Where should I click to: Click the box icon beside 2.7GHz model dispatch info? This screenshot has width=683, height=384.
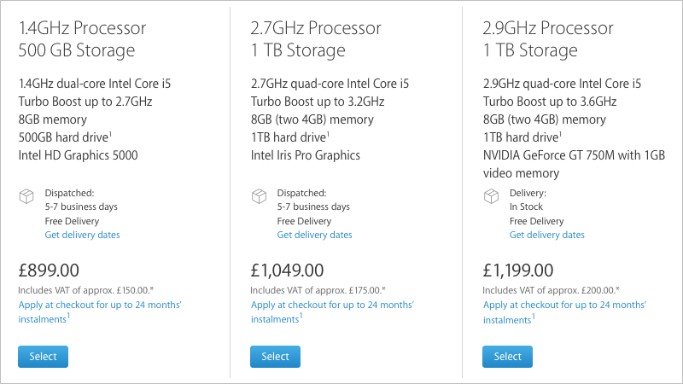259,196
